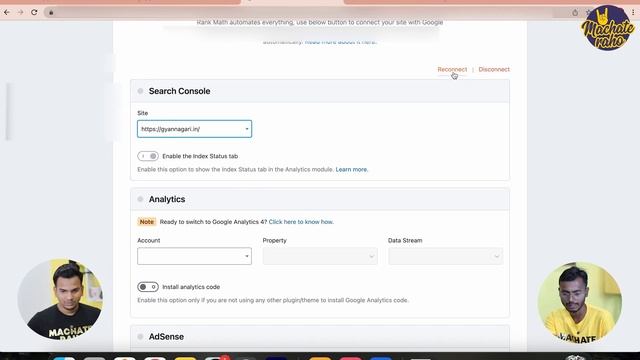This screenshot has width=640, height=360.
Task: Toggle Enable the Index Status tab switch
Action: point(148,156)
